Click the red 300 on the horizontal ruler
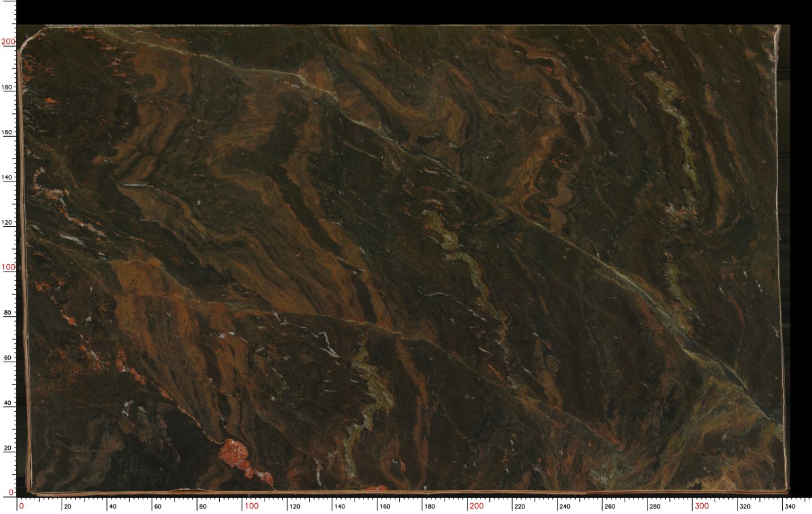The height and width of the screenshot is (514, 812). pyautogui.click(x=702, y=506)
